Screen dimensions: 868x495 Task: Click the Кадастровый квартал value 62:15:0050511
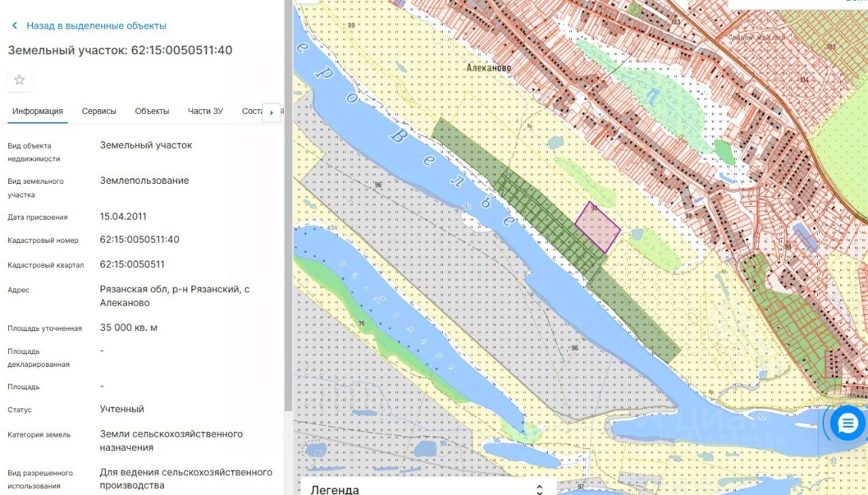click(132, 264)
